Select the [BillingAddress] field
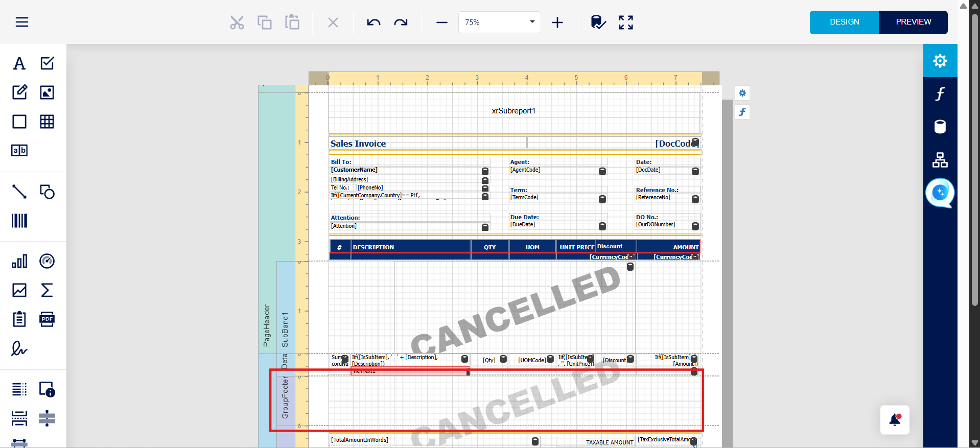 coord(409,180)
